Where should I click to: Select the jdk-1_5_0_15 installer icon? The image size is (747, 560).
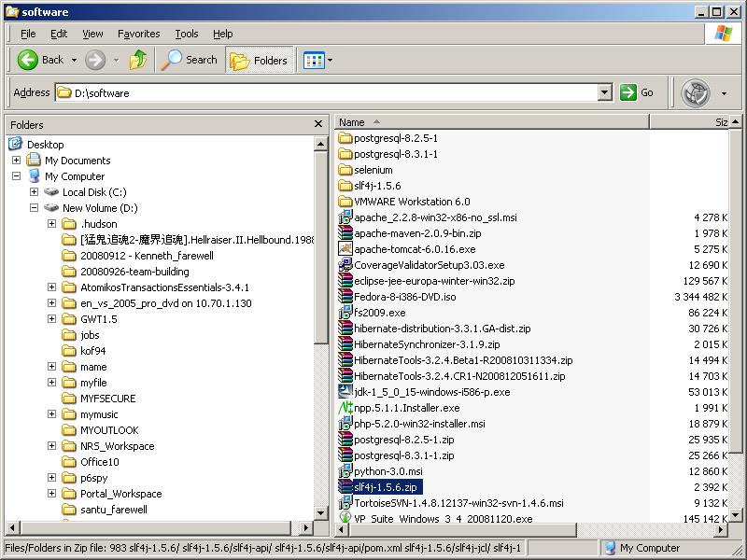tap(345, 392)
